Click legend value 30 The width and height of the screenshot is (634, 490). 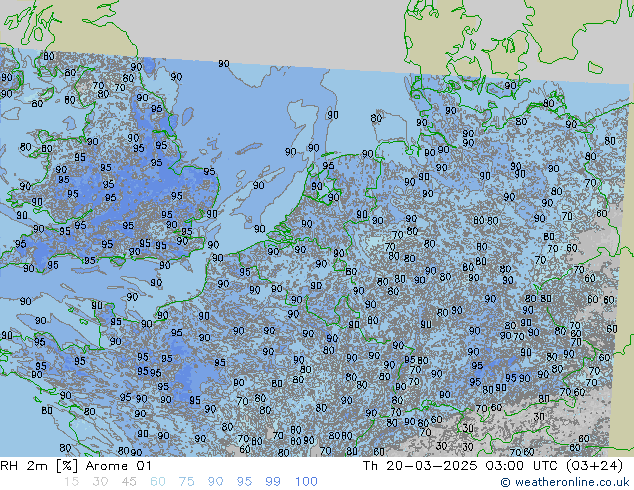click(100, 482)
